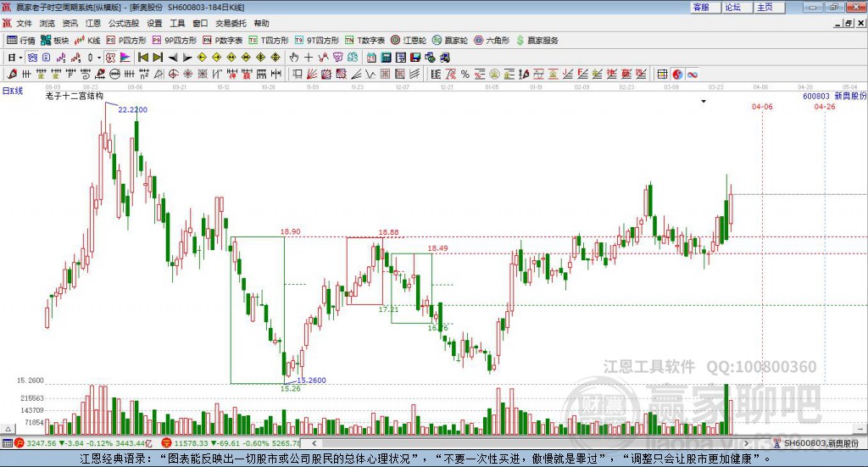
Task: Click the 沪 Shanghai index status icon
Action: (x=19, y=443)
